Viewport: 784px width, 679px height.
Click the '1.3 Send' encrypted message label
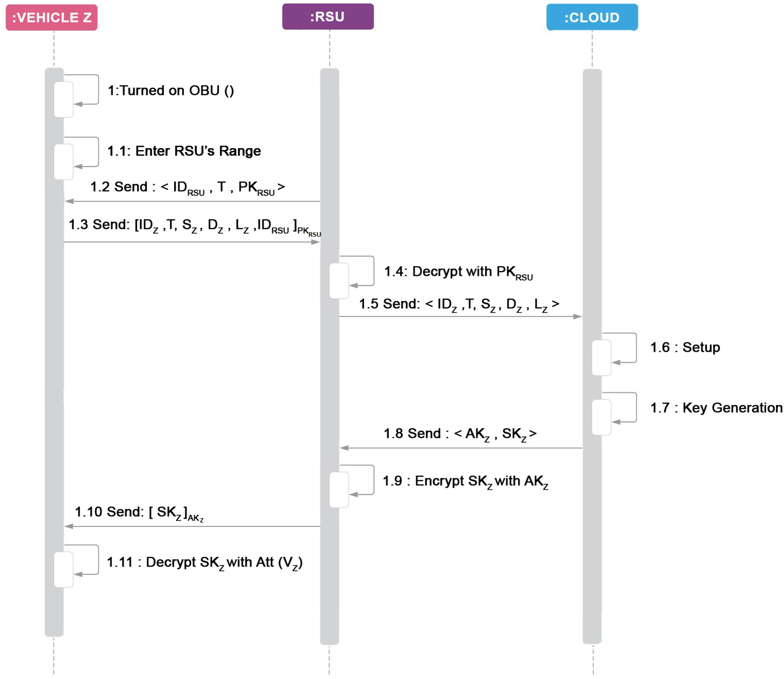pyautogui.click(x=195, y=227)
